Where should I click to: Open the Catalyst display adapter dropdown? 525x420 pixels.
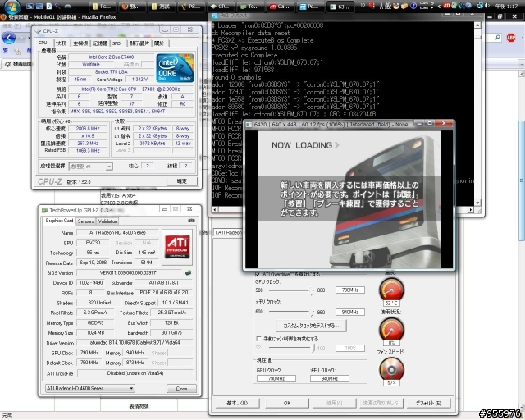228,232
